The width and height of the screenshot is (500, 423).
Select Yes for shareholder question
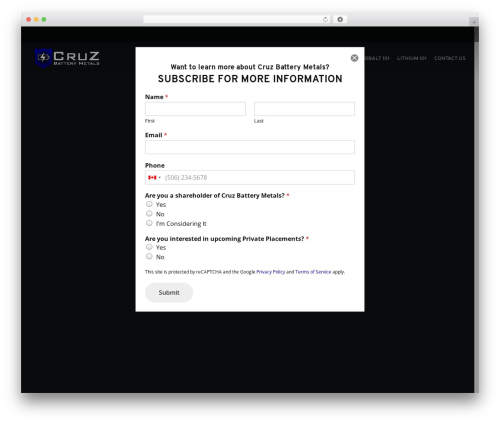[x=149, y=204]
